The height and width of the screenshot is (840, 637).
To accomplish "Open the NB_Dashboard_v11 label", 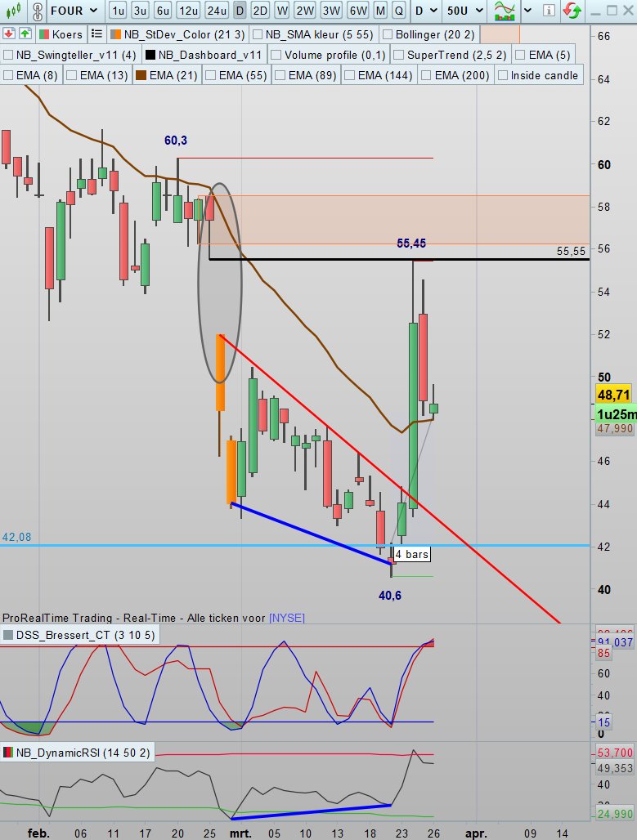I will click(209, 55).
